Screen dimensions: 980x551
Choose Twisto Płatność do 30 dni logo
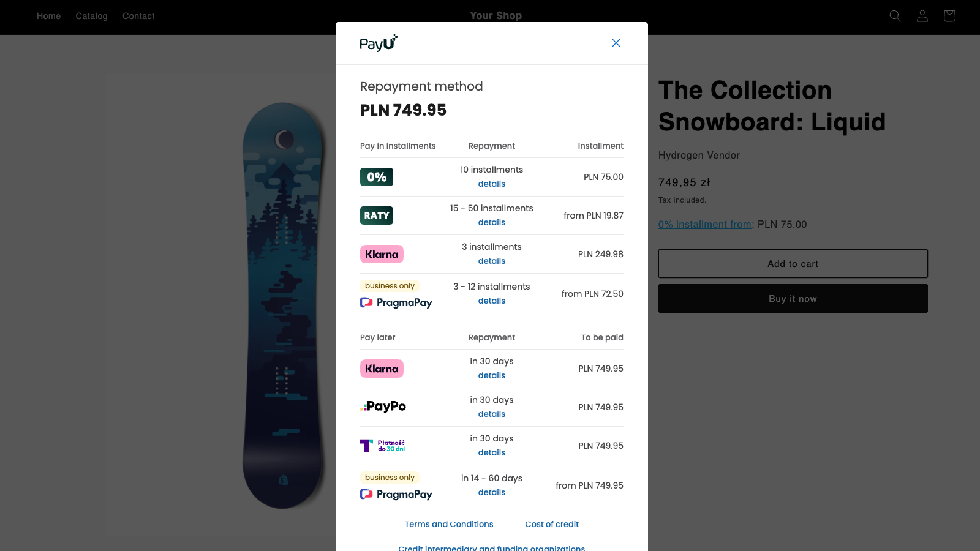tap(383, 446)
